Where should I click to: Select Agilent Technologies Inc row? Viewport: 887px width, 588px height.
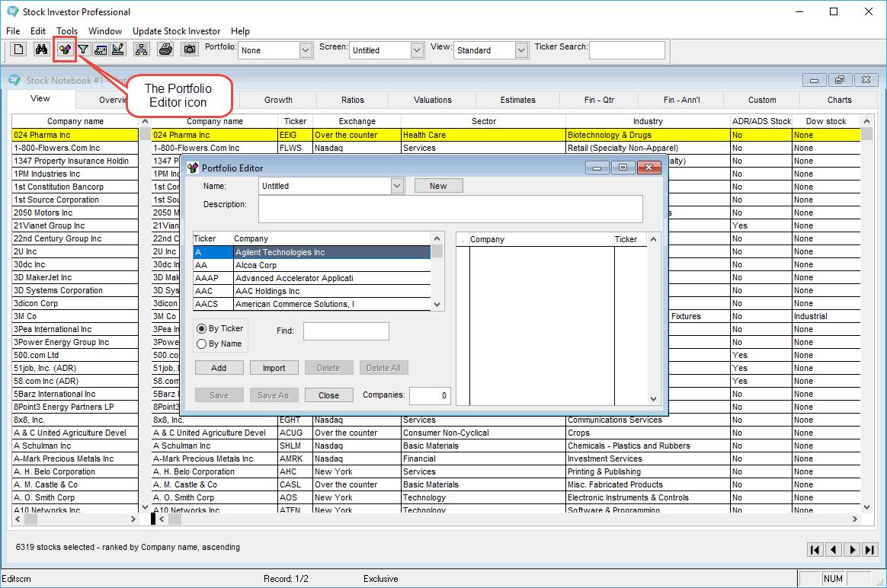pos(312,252)
